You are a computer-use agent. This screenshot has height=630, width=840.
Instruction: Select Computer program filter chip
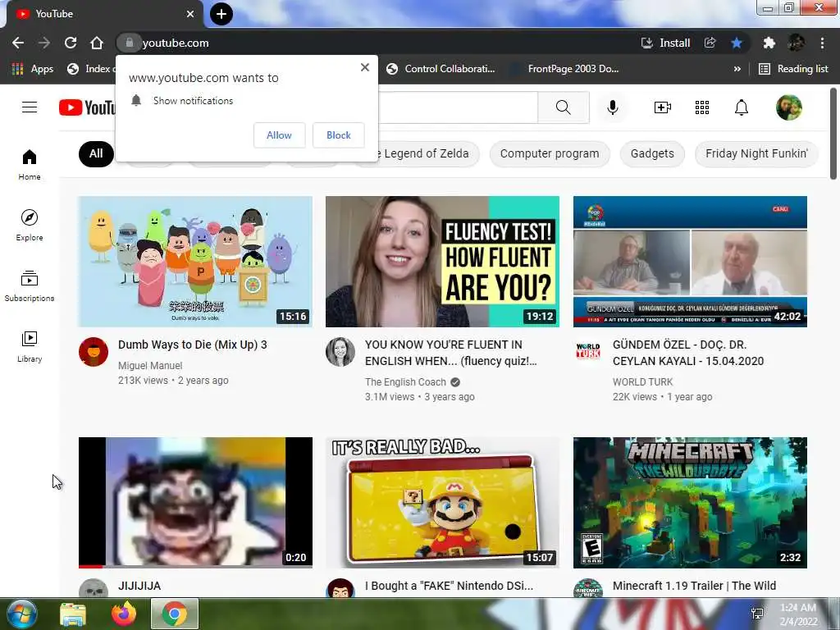click(550, 153)
